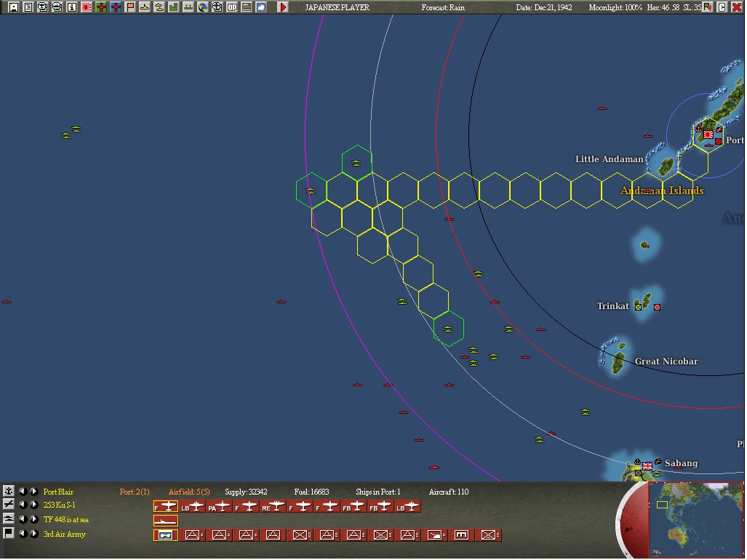
Task: Select the tank land unit button
Action: [434, 535]
